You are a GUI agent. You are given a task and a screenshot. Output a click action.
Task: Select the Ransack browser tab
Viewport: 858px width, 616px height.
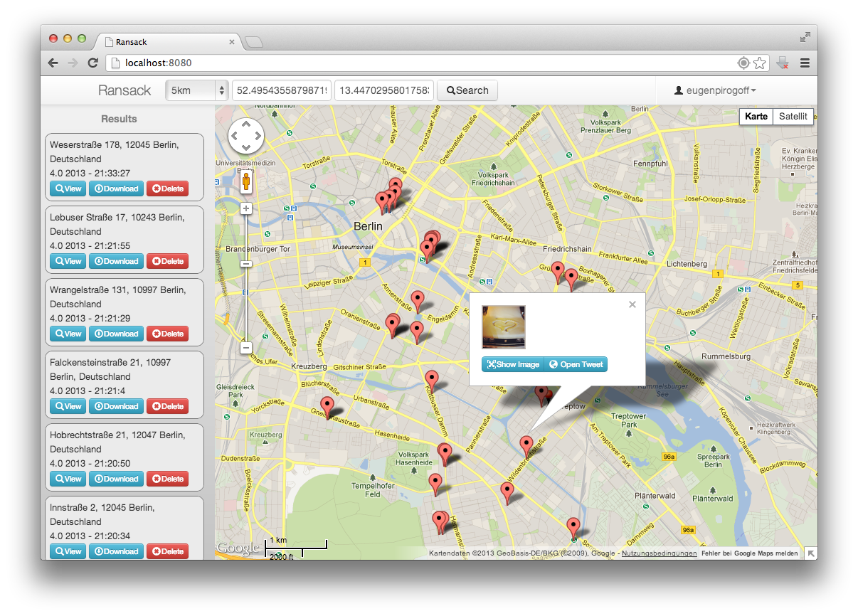click(x=167, y=42)
